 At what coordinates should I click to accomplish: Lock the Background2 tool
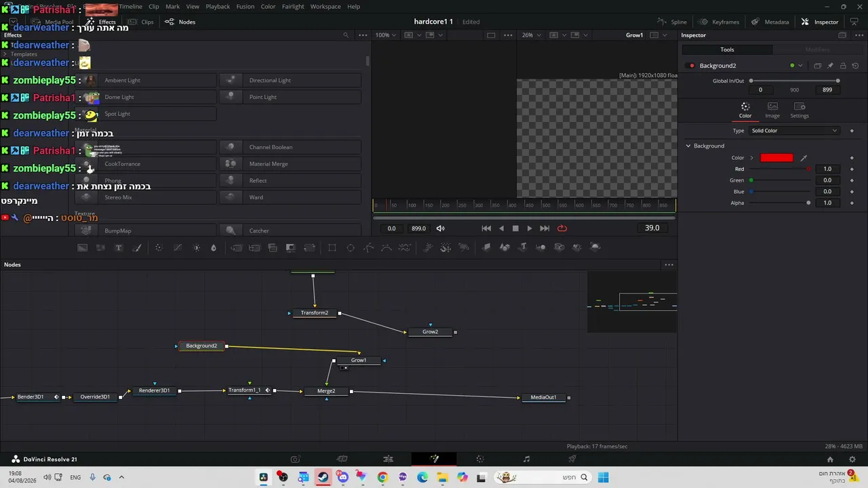point(843,66)
